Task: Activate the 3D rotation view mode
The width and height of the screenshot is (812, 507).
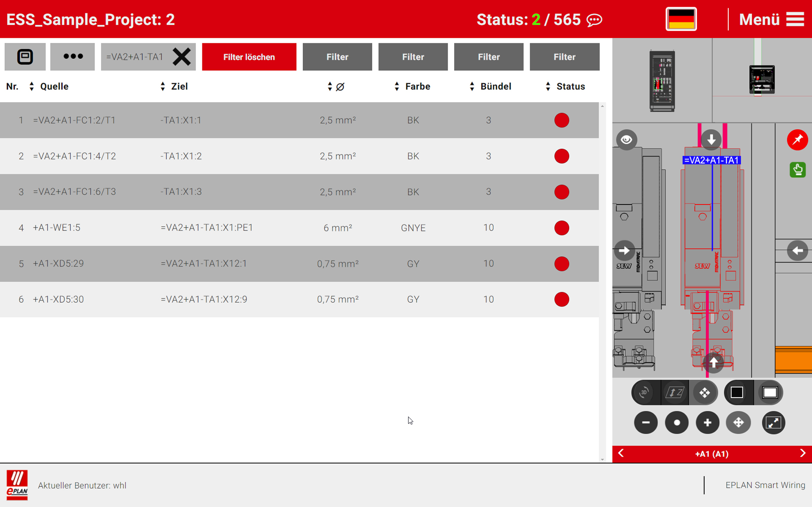Action: 643,392
